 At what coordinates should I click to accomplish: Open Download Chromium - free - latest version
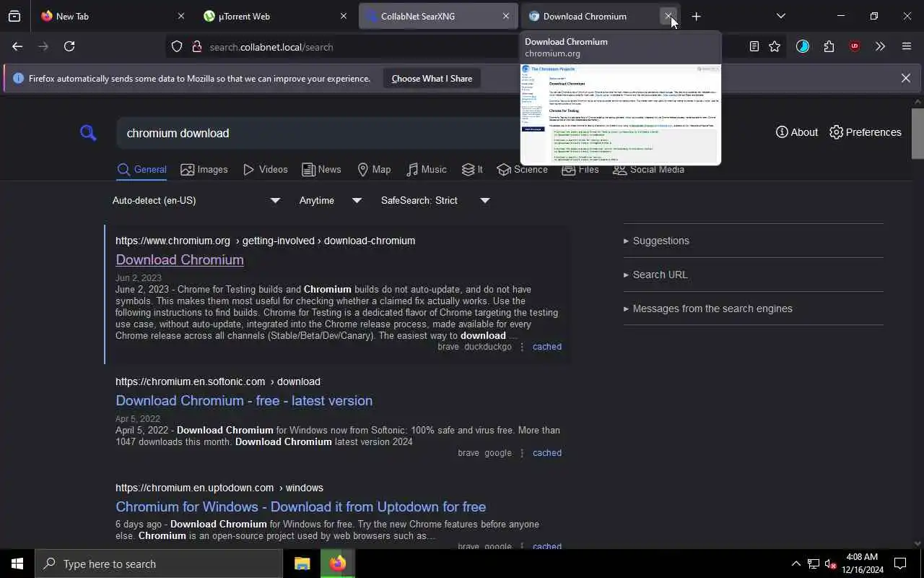(x=244, y=400)
